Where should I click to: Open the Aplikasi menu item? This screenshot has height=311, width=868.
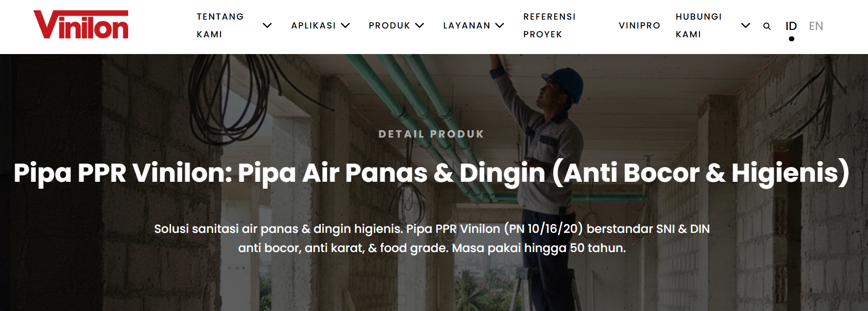(x=313, y=26)
